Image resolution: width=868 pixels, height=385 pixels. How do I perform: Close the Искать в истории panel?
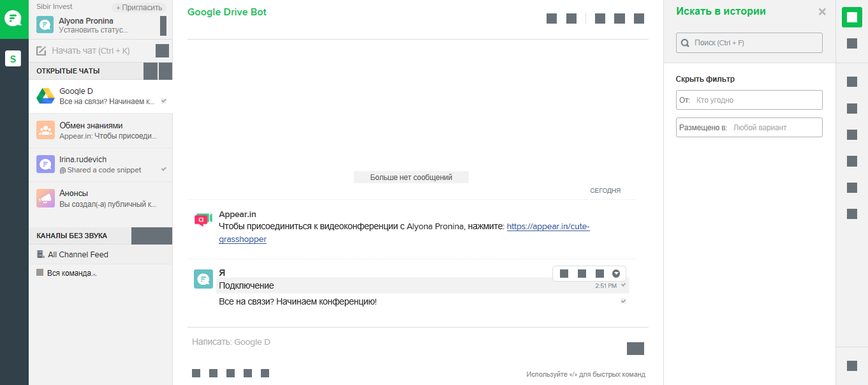822,11
